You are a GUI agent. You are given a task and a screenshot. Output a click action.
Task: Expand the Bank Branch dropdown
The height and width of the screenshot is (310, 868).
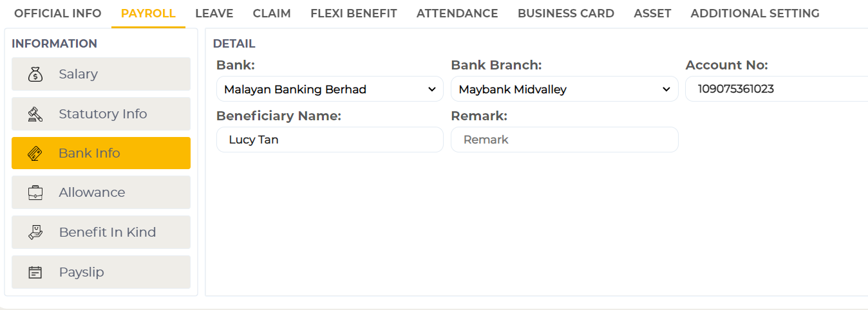pyautogui.click(x=564, y=89)
